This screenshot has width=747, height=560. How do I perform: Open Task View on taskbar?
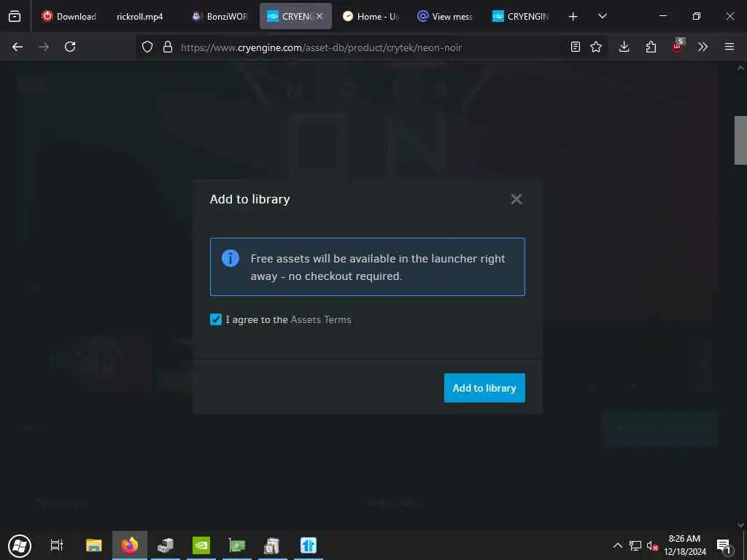(x=56, y=545)
